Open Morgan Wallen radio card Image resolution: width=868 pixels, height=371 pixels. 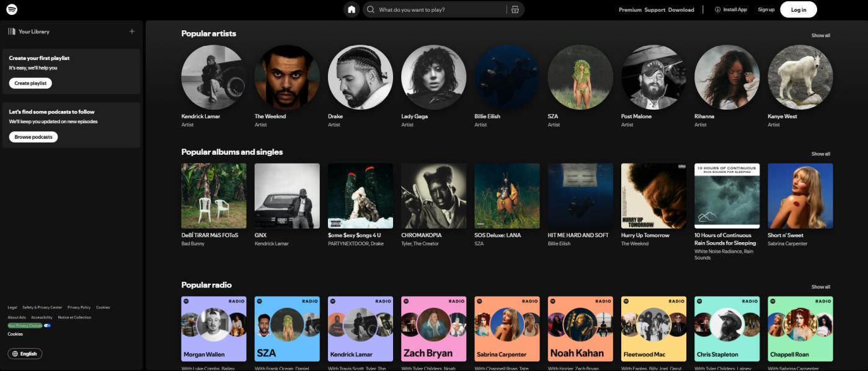click(213, 329)
